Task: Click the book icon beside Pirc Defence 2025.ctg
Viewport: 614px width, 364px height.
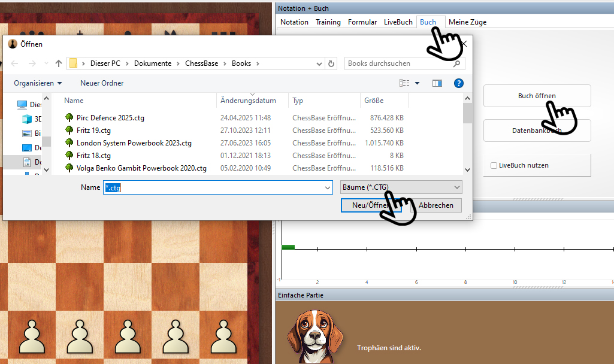Action: pyautogui.click(x=69, y=117)
